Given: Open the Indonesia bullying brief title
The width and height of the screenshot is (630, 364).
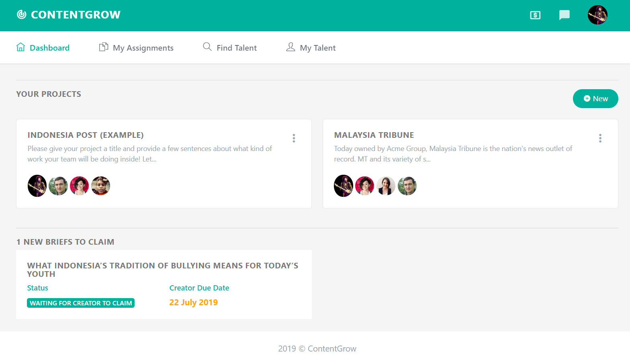Looking at the screenshot, I should coord(163,270).
